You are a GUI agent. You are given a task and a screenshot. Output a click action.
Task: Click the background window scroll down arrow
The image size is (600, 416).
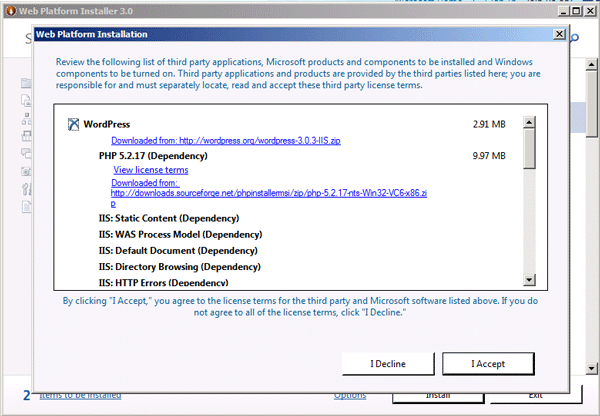tap(592, 369)
